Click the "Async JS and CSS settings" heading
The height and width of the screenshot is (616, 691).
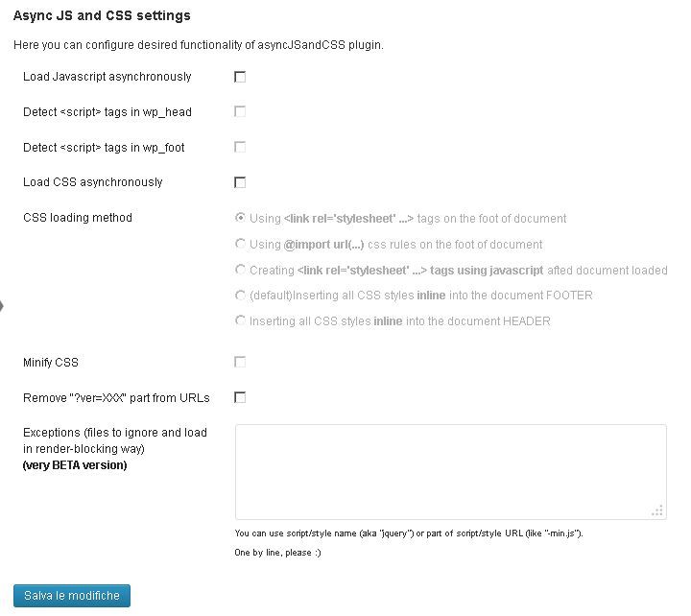tap(102, 15)
